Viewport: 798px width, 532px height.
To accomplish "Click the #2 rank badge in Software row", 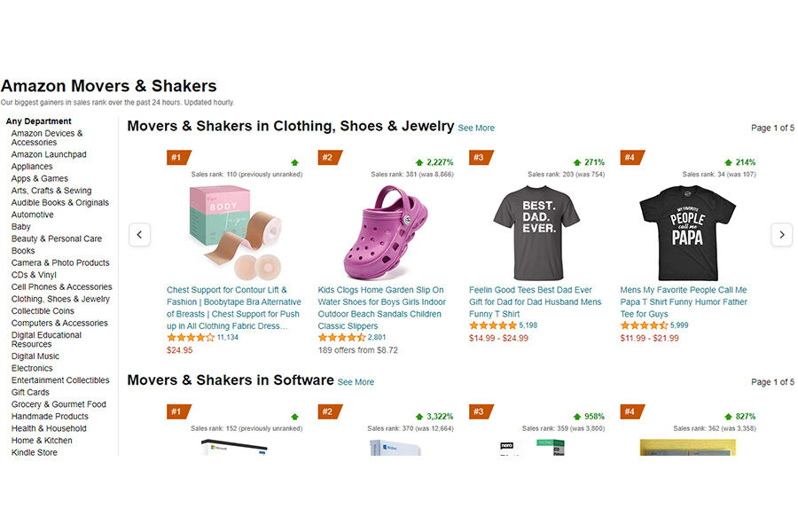I will tap(327, 411).
